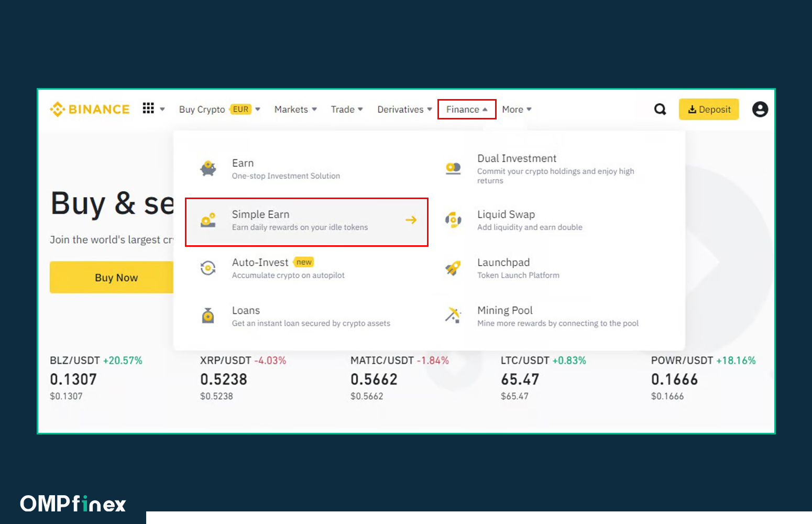812x524 pixels.
Task: Open the LTC/USDT ticker
Action: click(543, 378)
